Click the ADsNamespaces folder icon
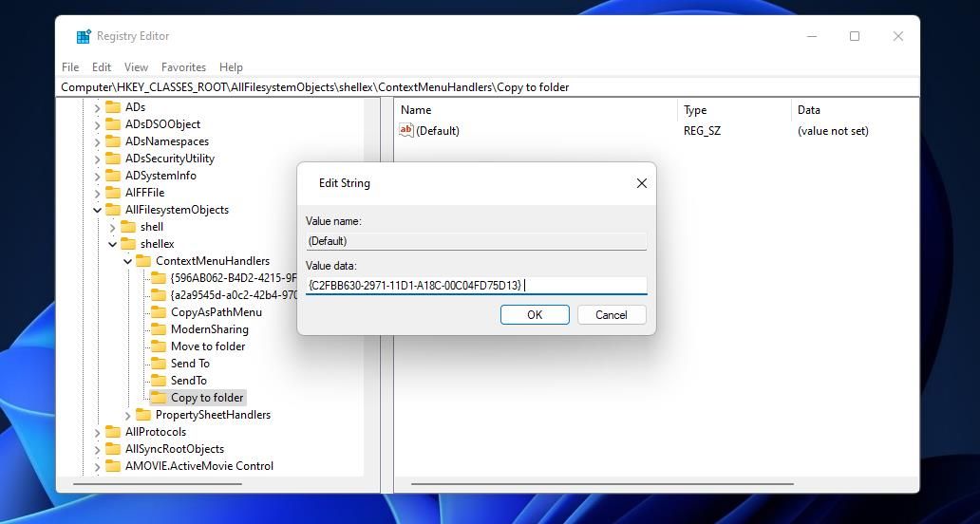Screen dimensions: 980x524 113,141
